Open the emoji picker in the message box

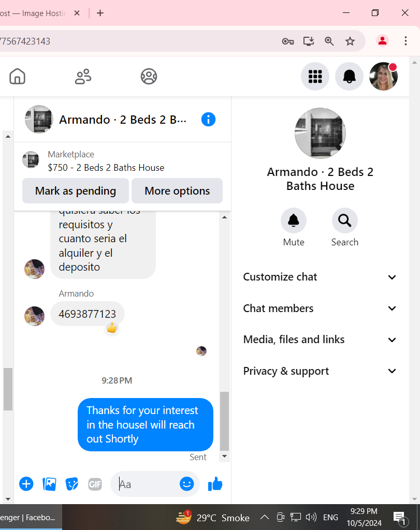point(186,484)
